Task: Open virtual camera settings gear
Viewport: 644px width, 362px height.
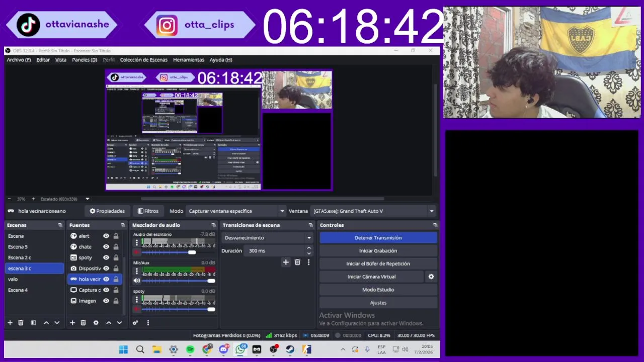Action: [x=431, y=277]
